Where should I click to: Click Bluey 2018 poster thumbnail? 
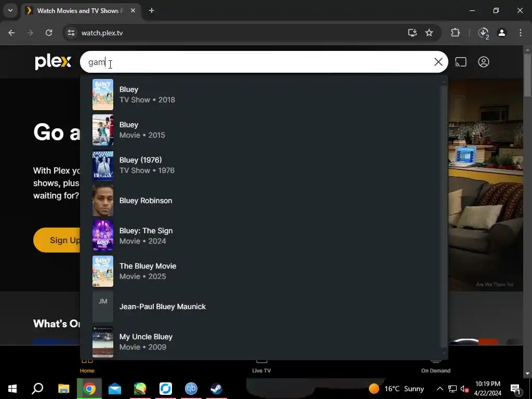pos(103,95)
